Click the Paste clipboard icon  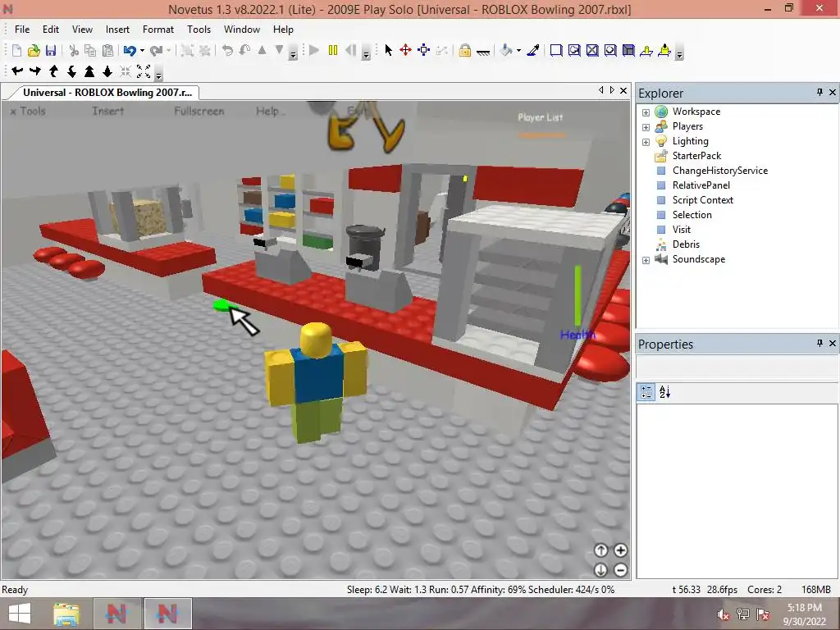[x=107, y=51]
